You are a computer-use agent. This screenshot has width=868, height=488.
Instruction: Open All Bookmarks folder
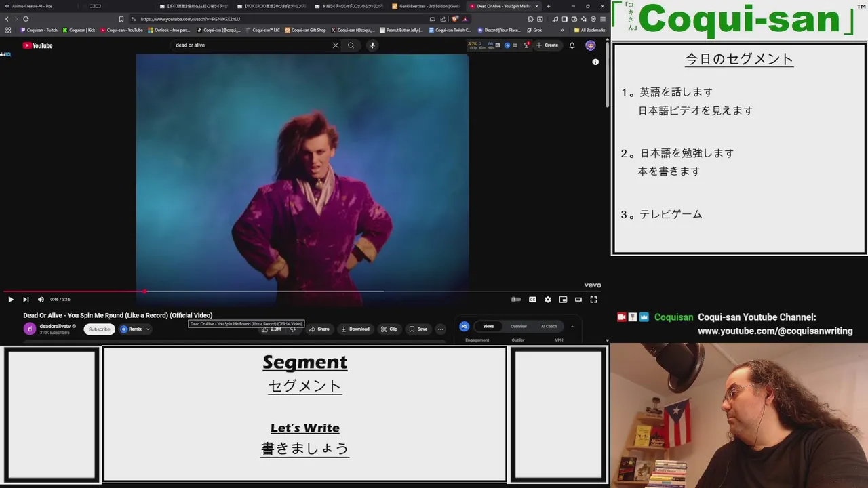point(589,30)
